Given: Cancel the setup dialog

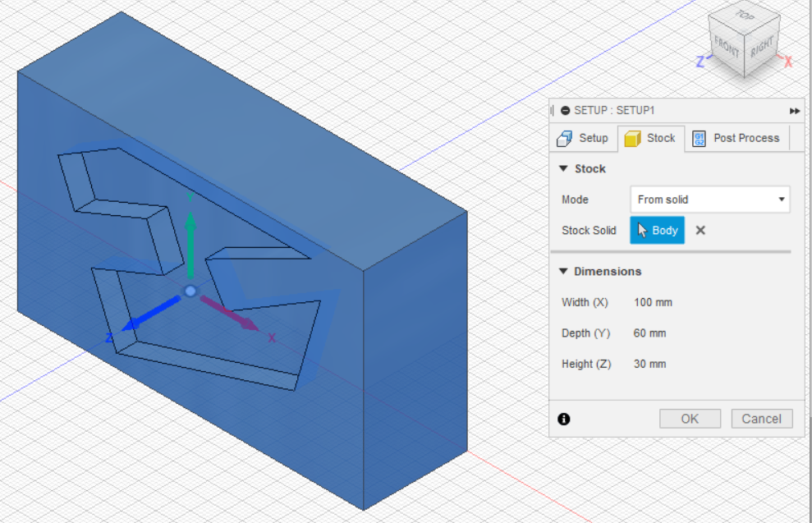Looking at the screenshot, I should point(762,419).
